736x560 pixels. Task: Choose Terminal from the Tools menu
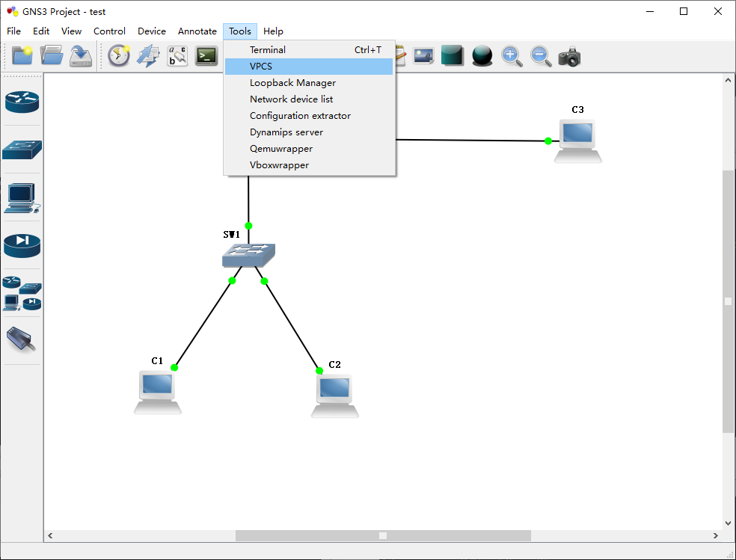(309, 49)
